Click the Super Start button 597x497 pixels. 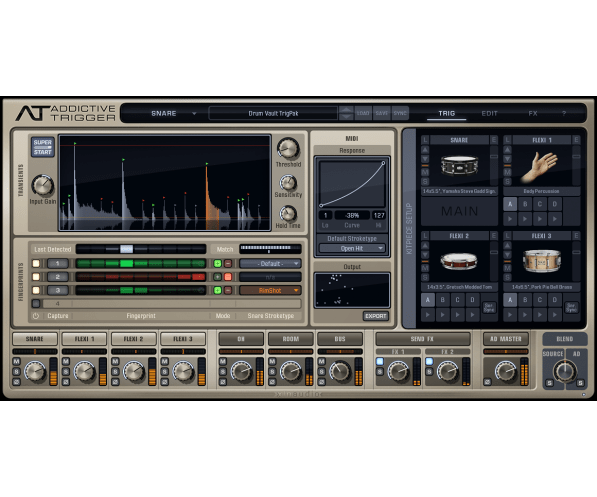43,147
